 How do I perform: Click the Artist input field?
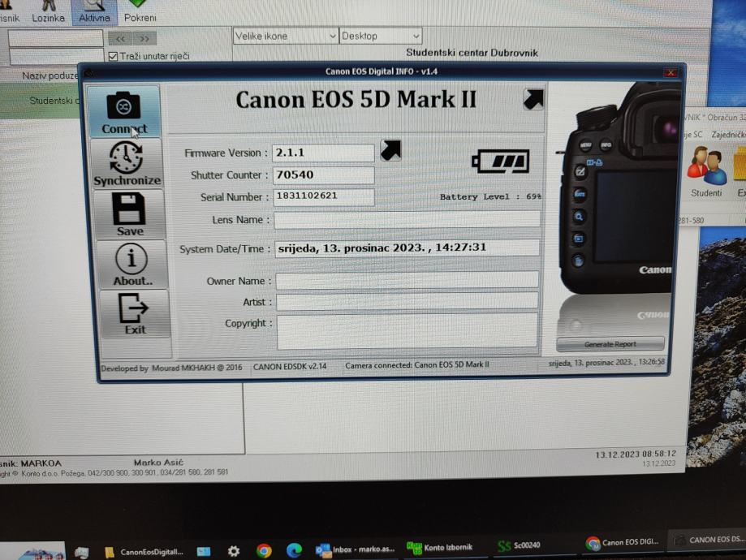pyautogui.click(x=407, y=301)
